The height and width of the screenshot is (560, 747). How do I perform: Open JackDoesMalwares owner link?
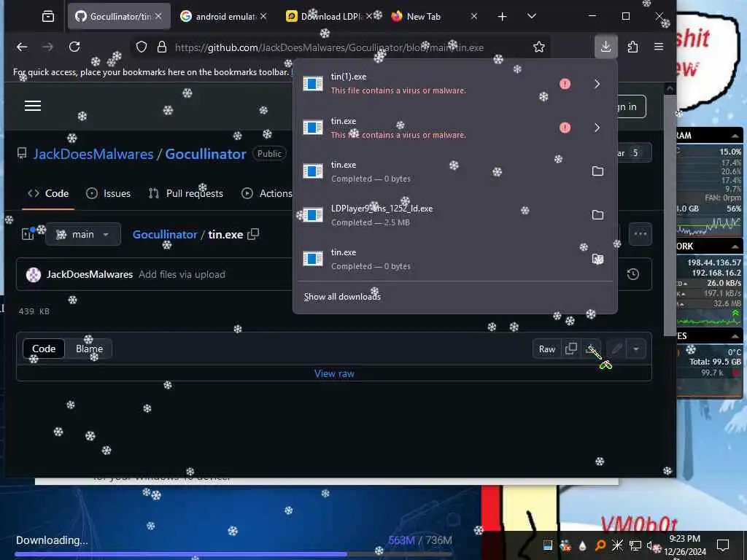point(93,154)
